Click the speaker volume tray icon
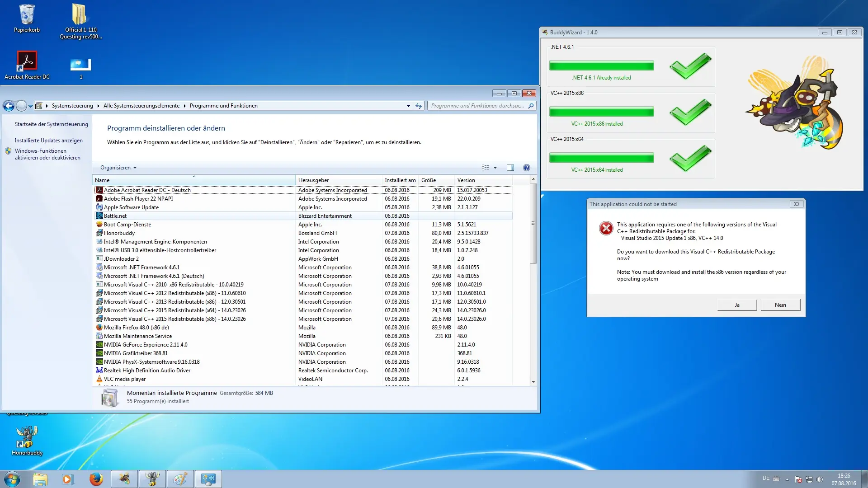Screen dimensions: 868x488 tap(820, 479)
